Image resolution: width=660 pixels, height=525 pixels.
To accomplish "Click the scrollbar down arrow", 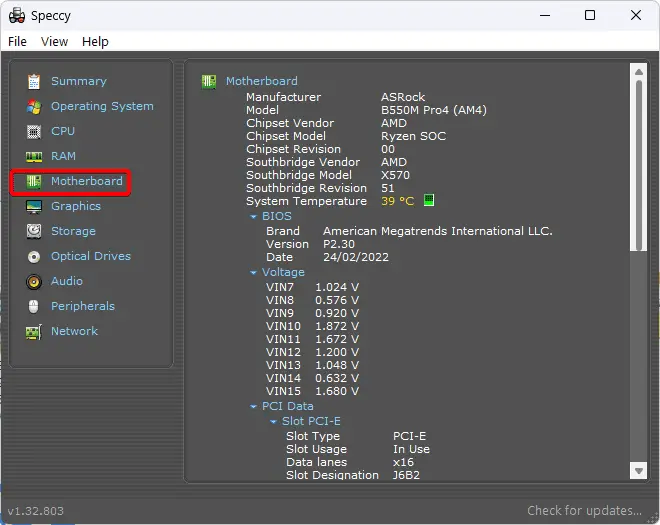I will (x=639, y=471).
